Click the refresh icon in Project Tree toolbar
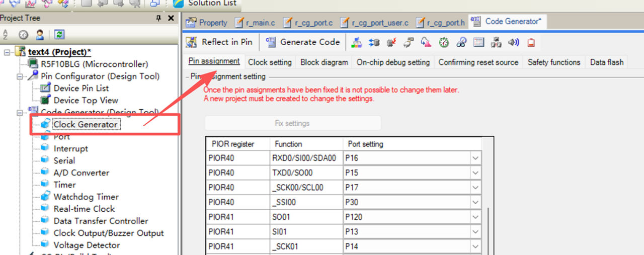This screenshot has width=644, height=255. pyautogui.click(x=59, y=35)
